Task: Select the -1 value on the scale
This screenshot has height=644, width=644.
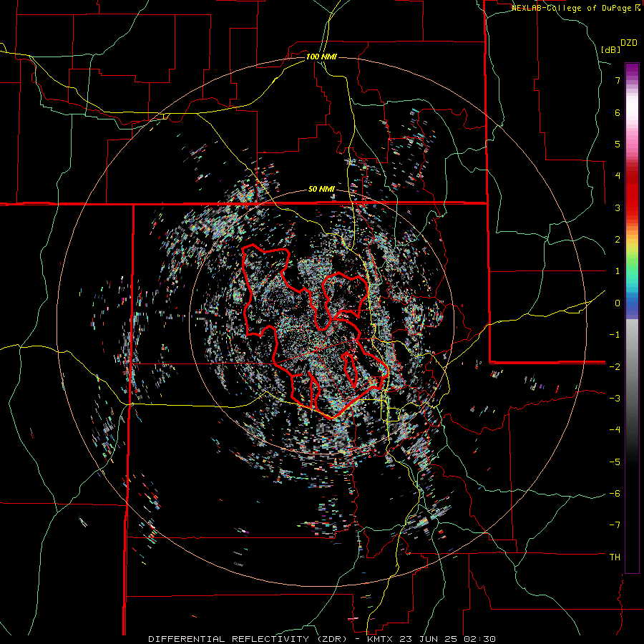Action: (x=615, y=335)
